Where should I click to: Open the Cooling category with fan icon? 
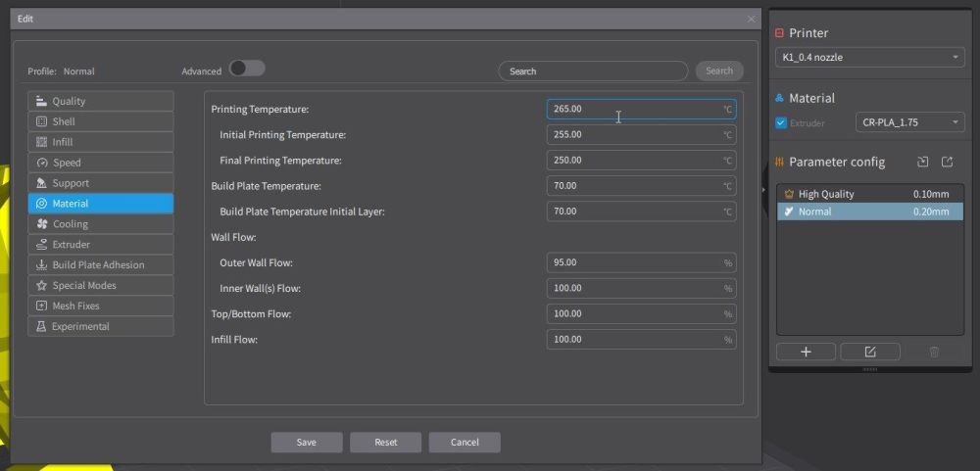[101, 223]
